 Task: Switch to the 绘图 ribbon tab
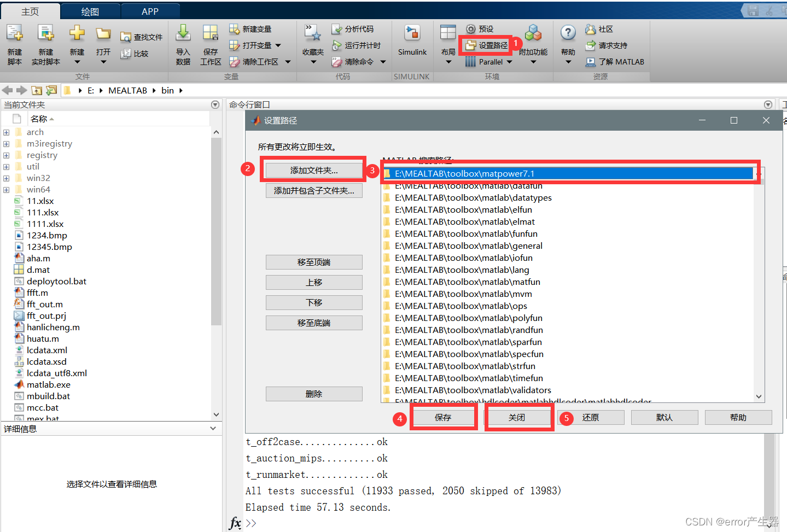click(x=90, y=10)
